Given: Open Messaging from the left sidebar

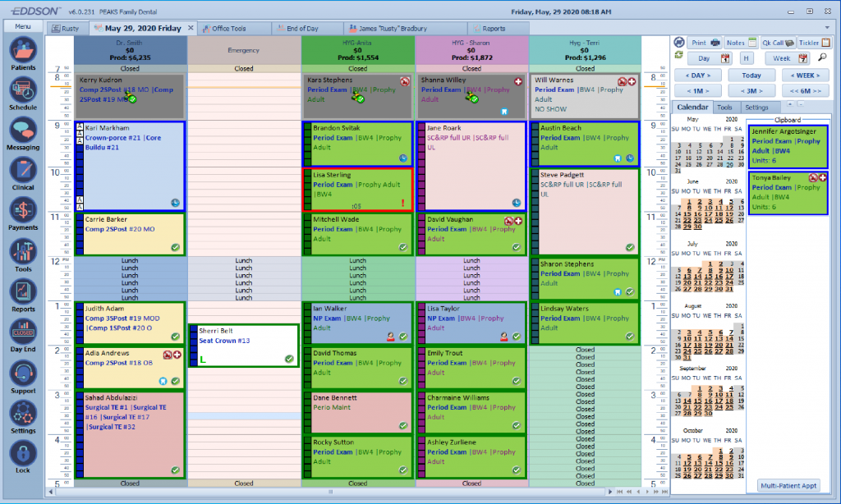Looking at the screenshot, I should pyautogui.click(x=22, y=131).
